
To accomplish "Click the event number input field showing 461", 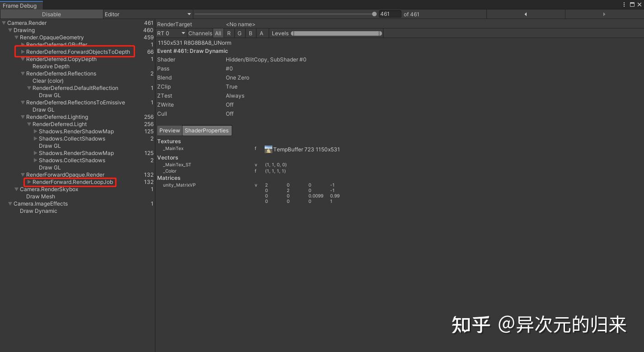I will click(390, 14).
